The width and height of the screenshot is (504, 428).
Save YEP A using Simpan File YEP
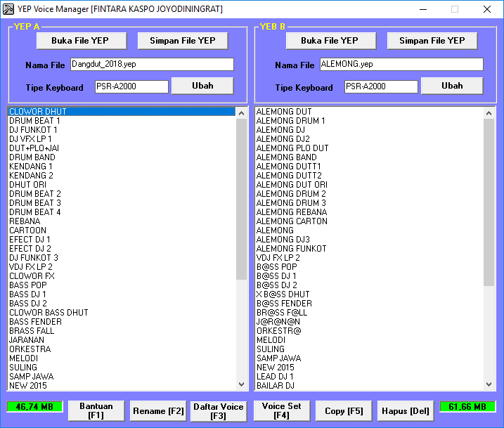click(183, 41)
